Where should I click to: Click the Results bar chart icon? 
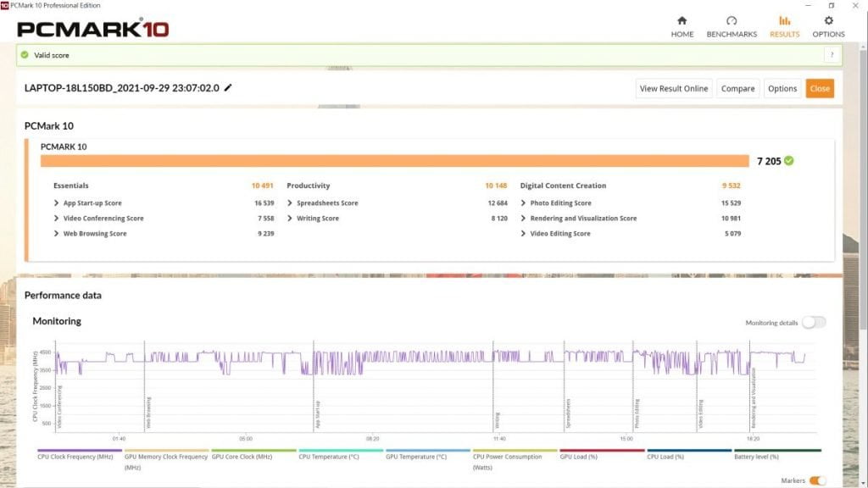click(x=784, y=21)
